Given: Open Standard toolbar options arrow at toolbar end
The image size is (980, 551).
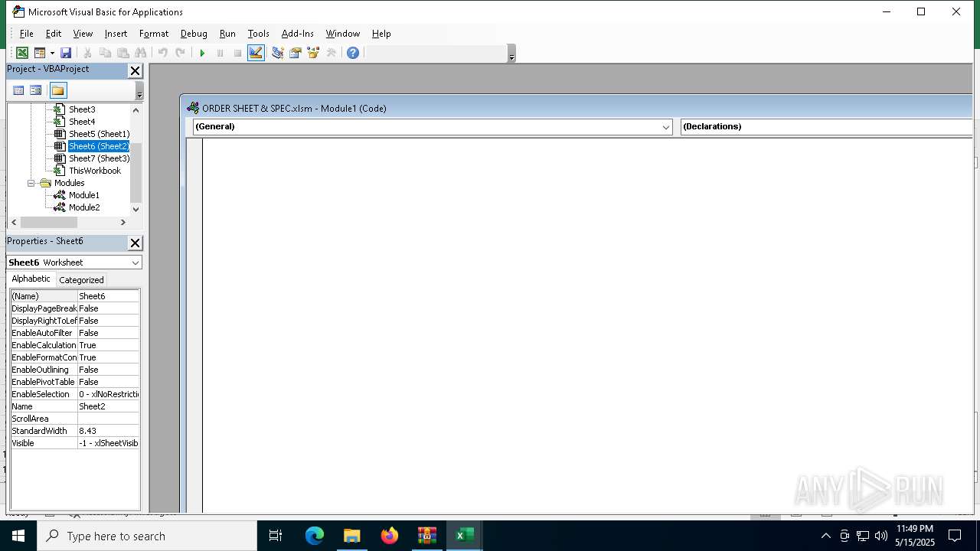Looking at the screenshot, I should click(511, 54).
